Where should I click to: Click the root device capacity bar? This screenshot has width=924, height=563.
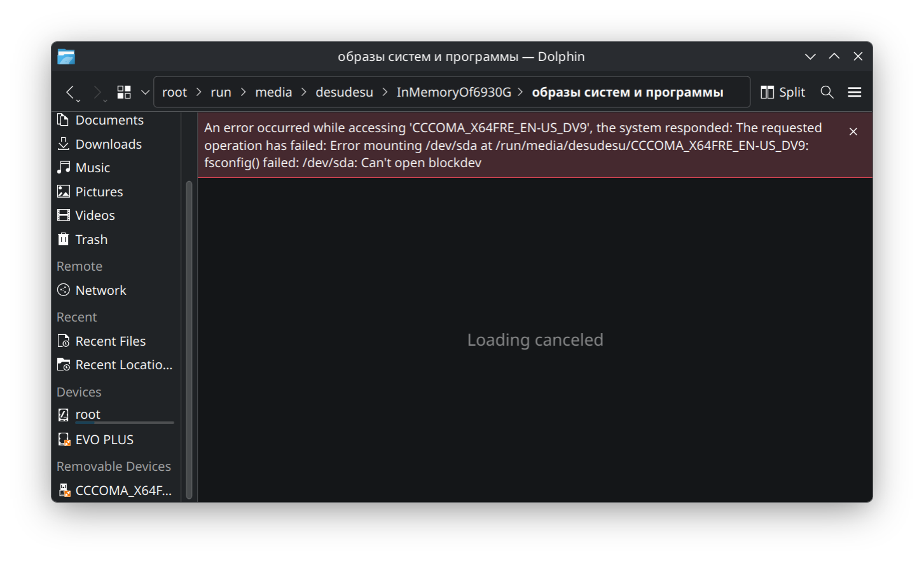click(125, 423)
